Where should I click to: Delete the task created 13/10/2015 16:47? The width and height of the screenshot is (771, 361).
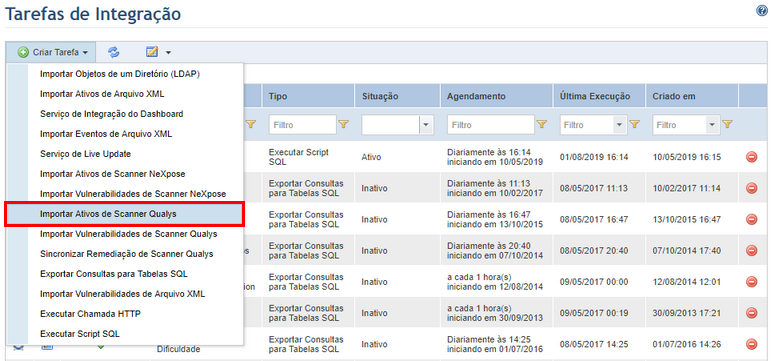coord(751,219)
